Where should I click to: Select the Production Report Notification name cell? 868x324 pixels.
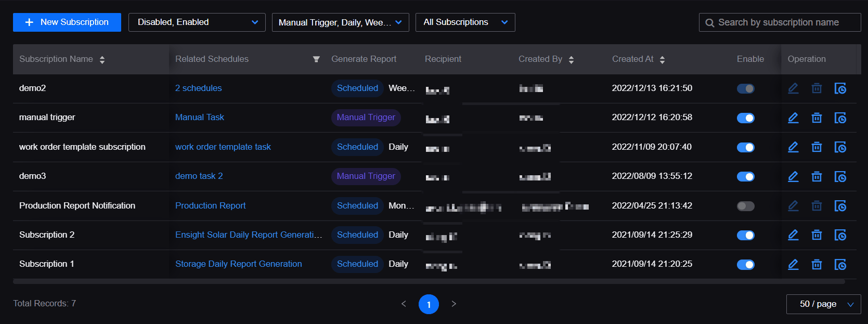coord(77,206)
